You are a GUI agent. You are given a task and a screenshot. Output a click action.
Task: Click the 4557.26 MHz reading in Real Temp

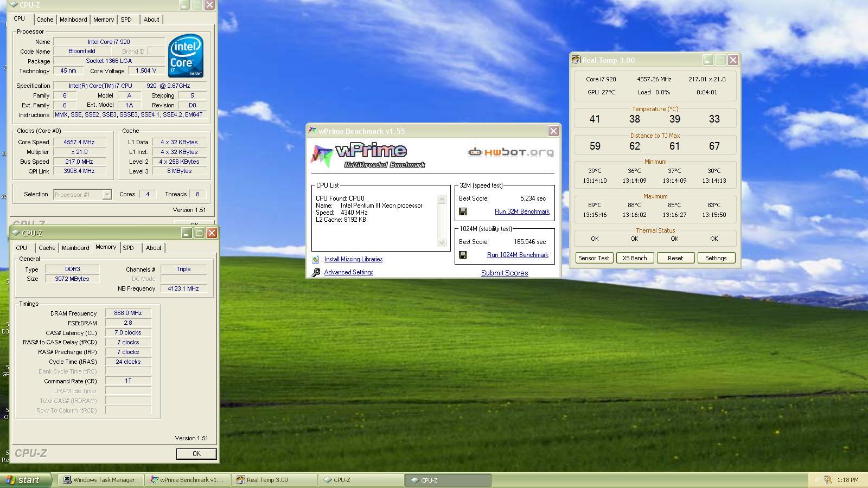(654, 79)
